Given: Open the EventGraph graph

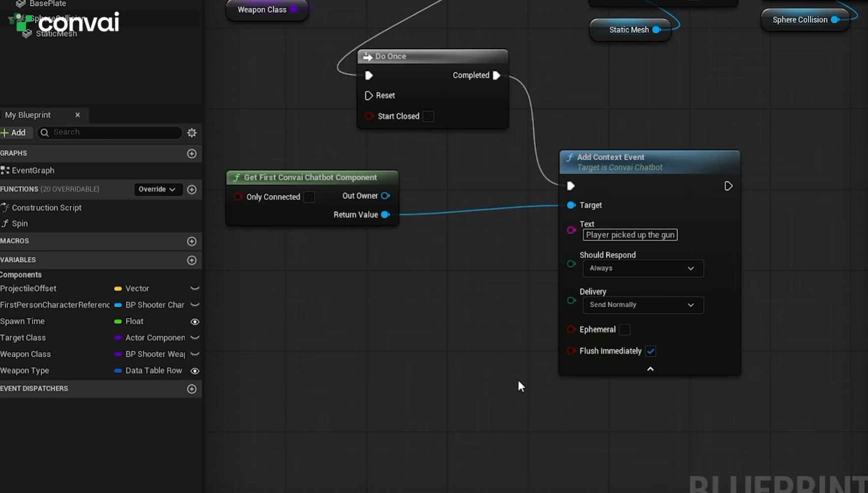Looking at the screenshot, I should [x=33, y=171].
